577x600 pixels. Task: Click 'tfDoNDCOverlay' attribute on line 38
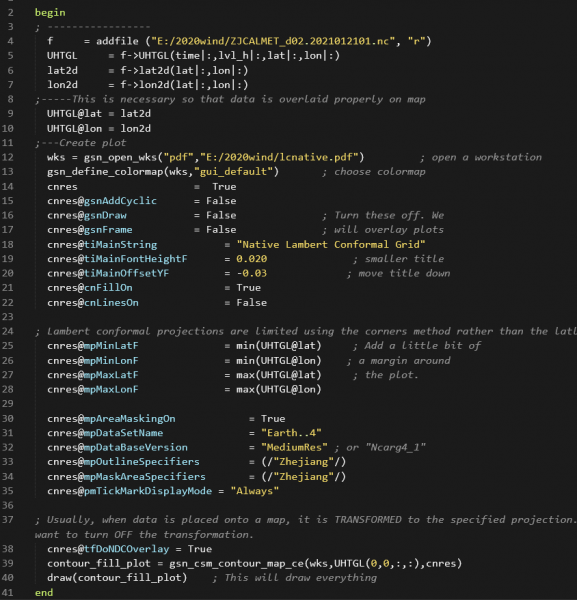[x=126, y=549]
